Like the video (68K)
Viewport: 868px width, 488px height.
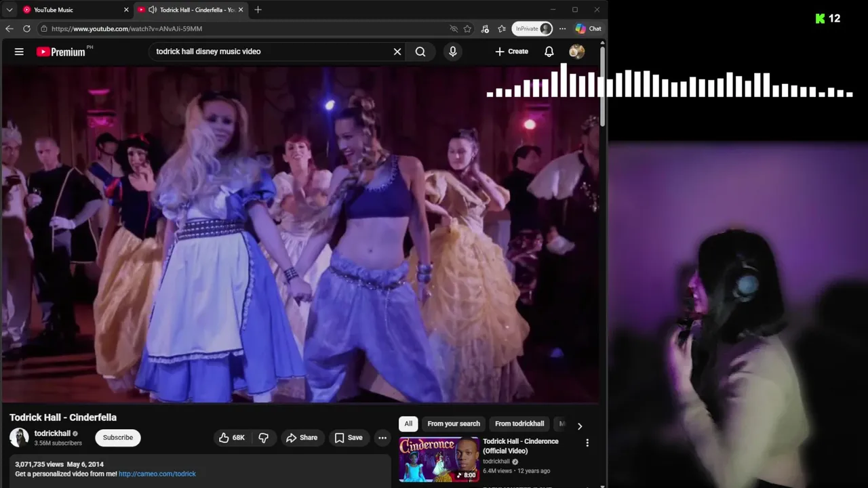coord(231,438)
